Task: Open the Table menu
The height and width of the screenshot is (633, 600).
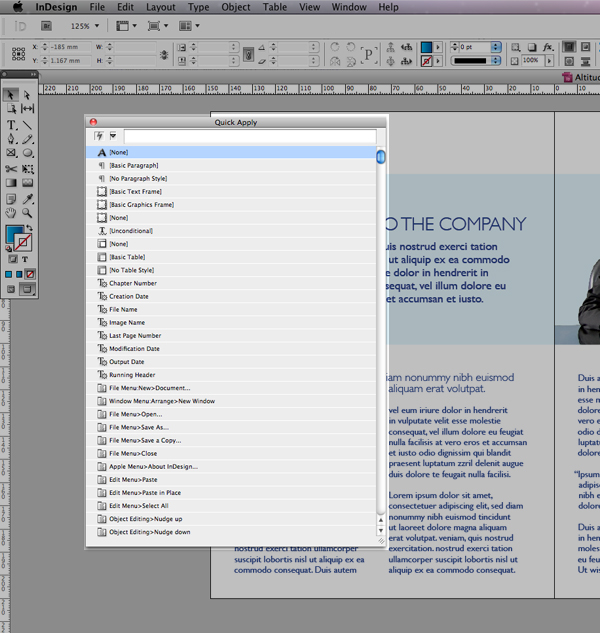Action: click(x=274, y=7)
